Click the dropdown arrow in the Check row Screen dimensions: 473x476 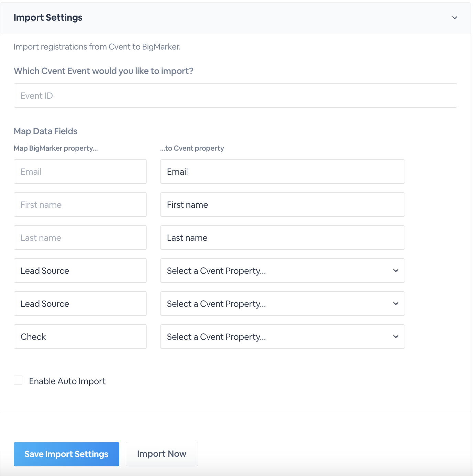tap(396, 337)
